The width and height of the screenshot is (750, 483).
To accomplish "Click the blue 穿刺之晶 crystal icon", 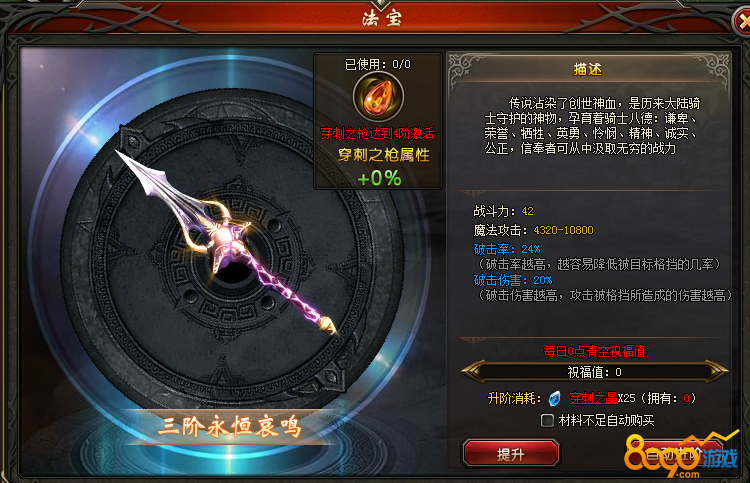I will (x=554, y=398).
